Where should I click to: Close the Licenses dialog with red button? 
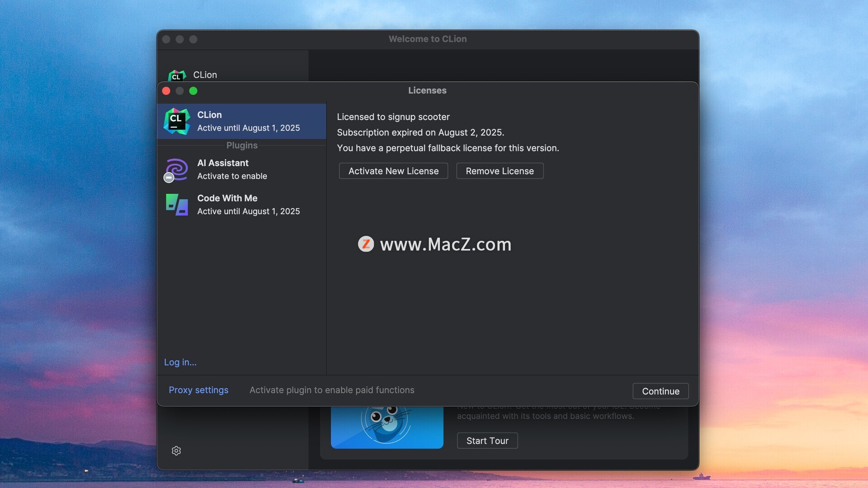(166, 91)
